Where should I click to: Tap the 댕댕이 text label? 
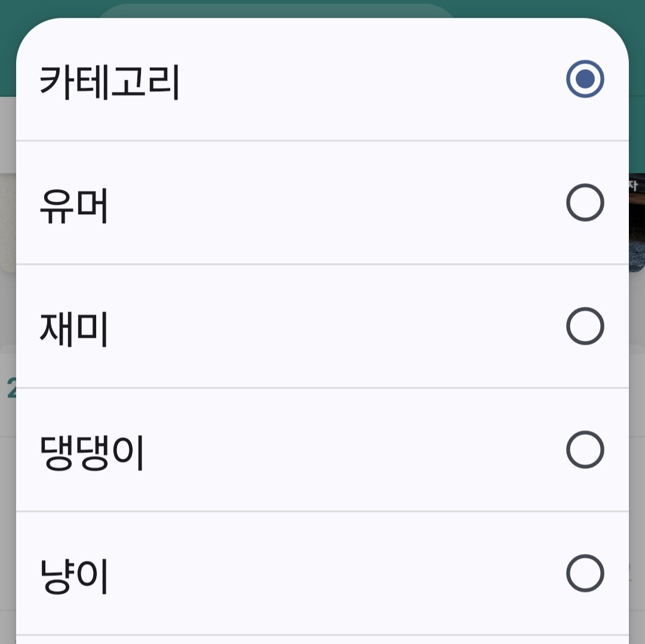[91, 452]
